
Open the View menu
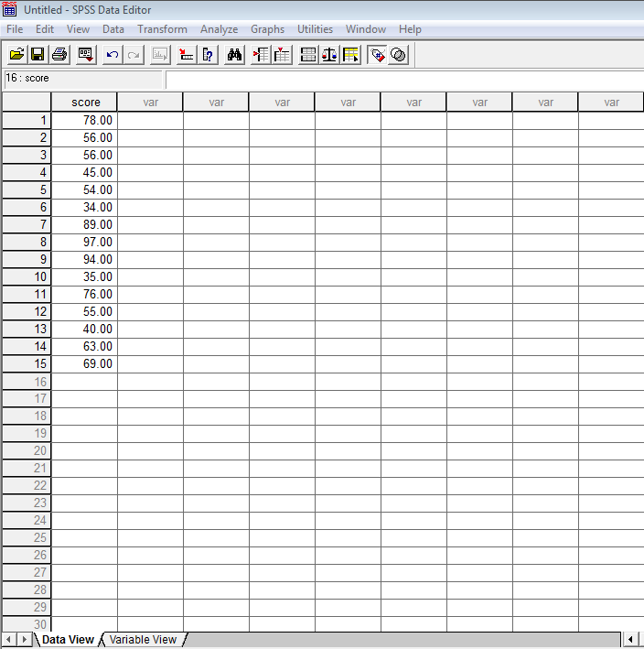point(78,29)
